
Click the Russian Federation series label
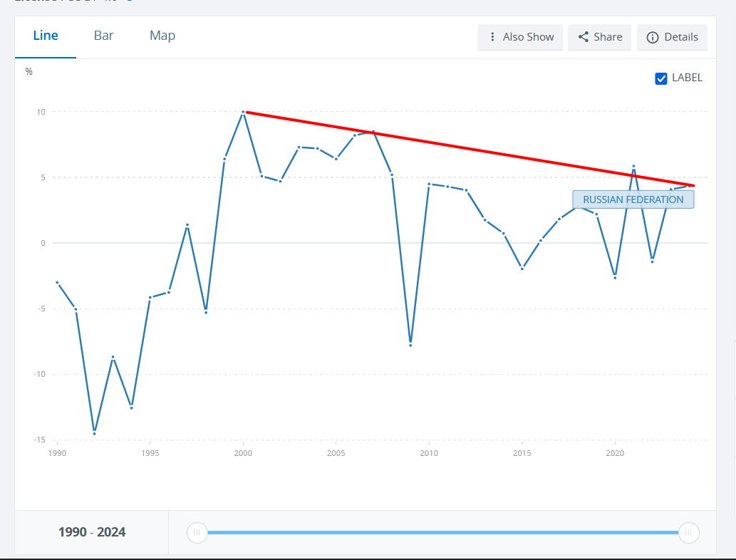[633, 199]
